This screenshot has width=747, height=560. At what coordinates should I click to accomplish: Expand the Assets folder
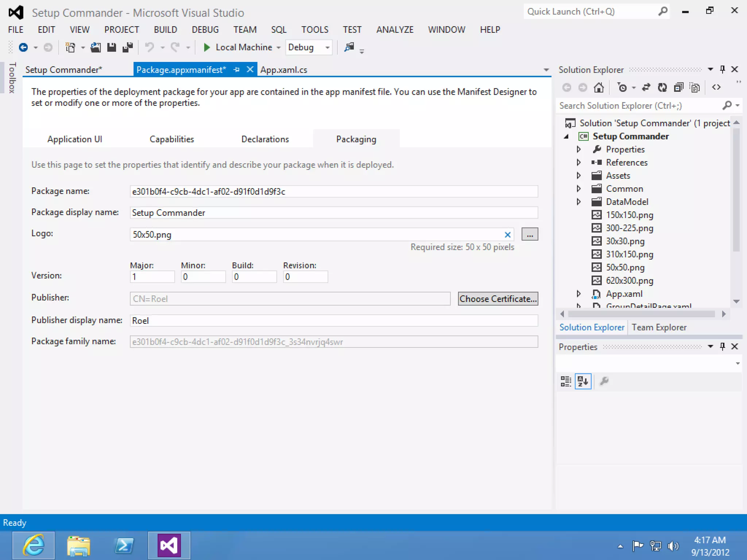click(x=578, y=176)
